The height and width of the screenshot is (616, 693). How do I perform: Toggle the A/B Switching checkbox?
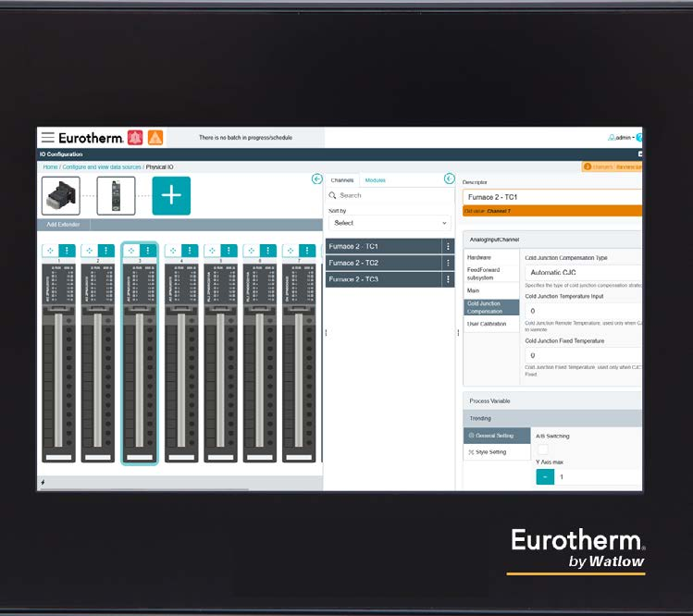tap(542, 450)
